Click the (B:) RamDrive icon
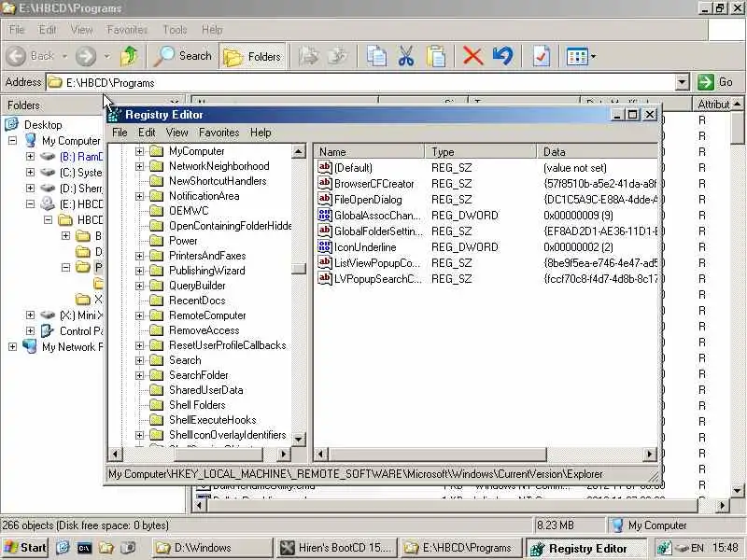 click(48, 156)
